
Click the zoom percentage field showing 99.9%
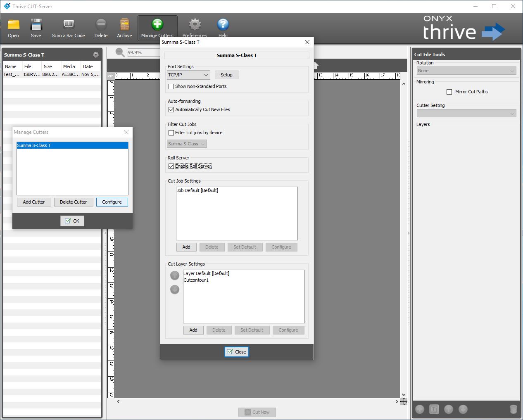pyautogui.click(x=144, y=52)
